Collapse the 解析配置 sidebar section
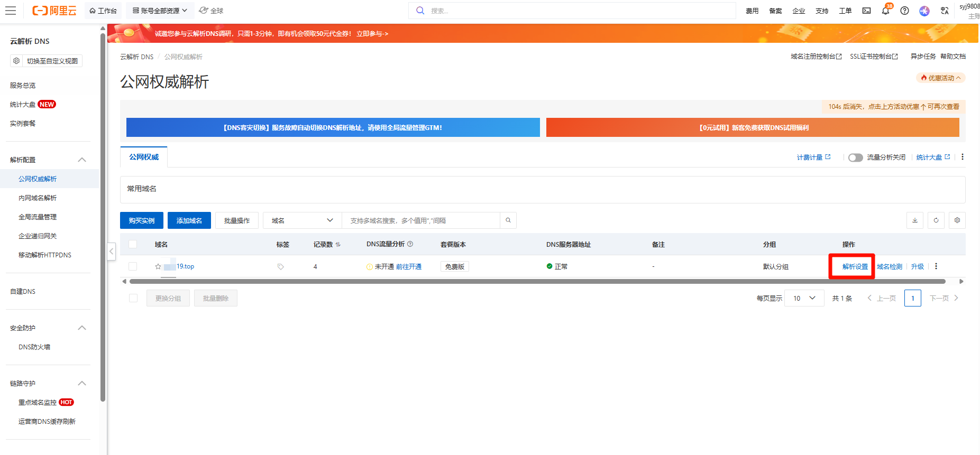The width and height of the screenshot is (980, 455). click(x=82, y=160)
